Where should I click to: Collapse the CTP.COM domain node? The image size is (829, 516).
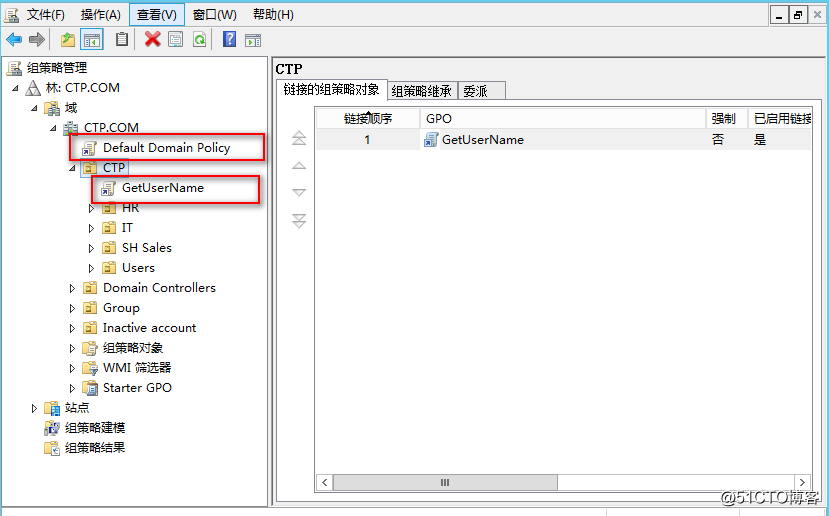point(53,128)
